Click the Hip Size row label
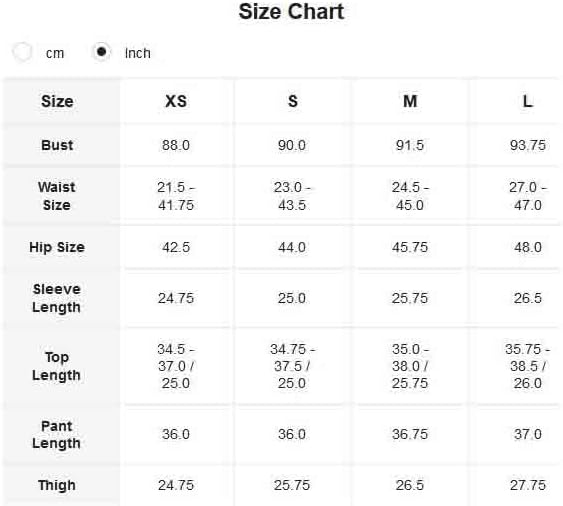Image resolution: width=563 pixels, height=506 pixels. click(57, 247)
